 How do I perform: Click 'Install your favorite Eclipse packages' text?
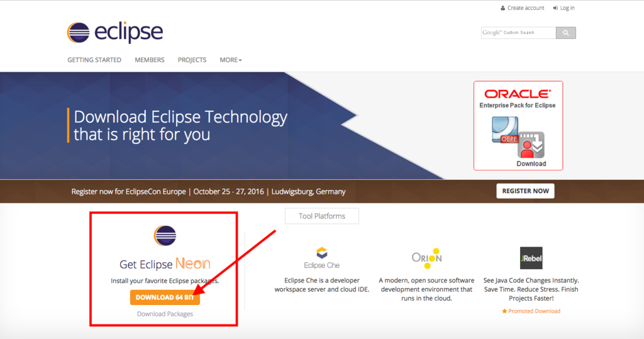[165, 281]
